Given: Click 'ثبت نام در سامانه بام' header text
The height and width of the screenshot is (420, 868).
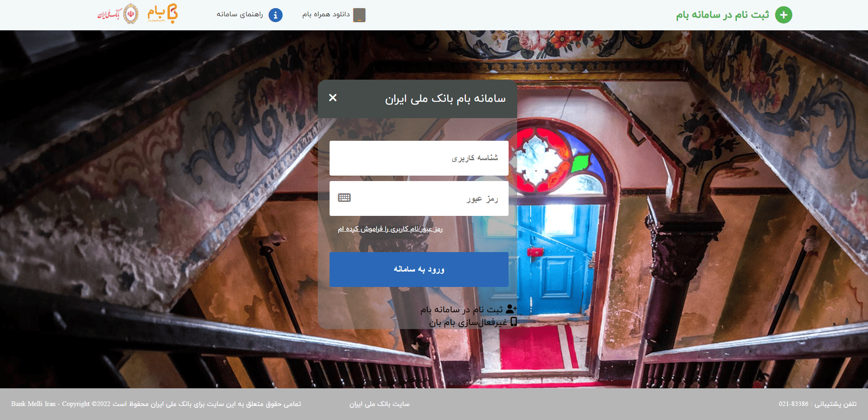Looking at the screenshot, I should 722,15.
